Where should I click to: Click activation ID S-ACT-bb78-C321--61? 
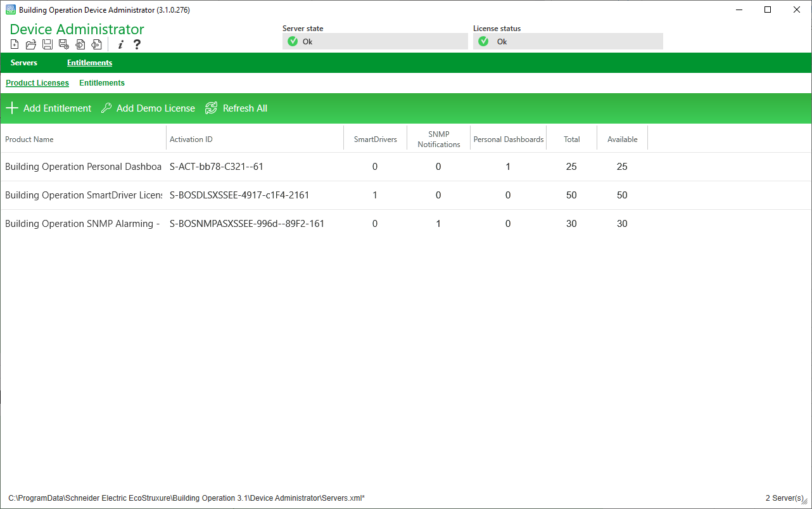[217, 167]
